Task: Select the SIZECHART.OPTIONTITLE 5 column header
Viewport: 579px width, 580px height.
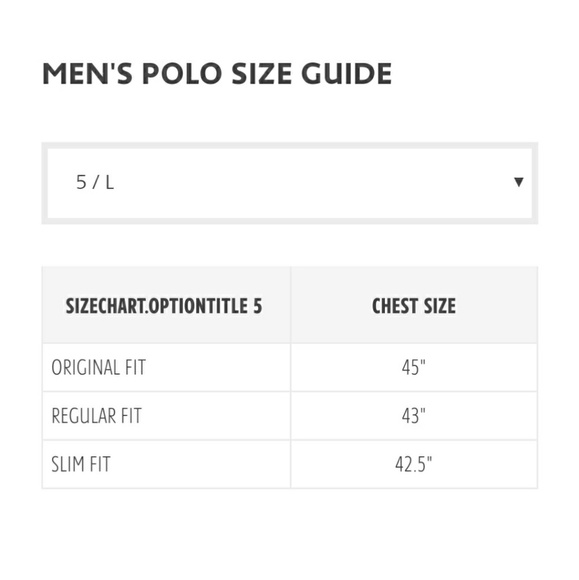Action: [x=164, y=306]
